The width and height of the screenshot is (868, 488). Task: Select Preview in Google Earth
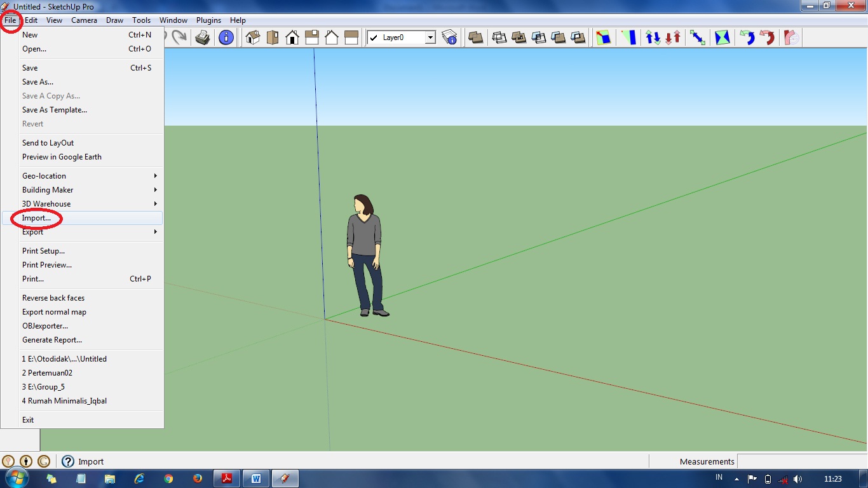click(x=82, y=157)
